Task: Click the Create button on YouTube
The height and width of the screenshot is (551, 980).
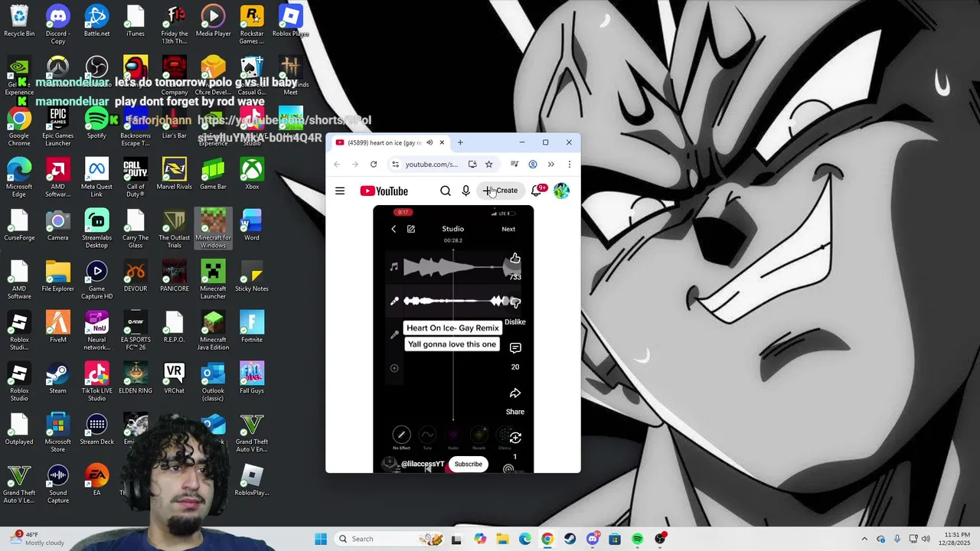Action: point(501,191)
